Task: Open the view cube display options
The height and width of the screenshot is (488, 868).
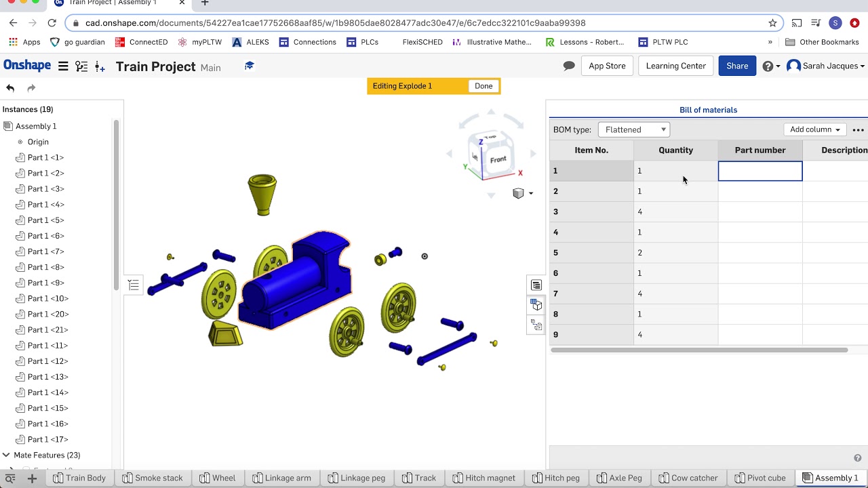Action: [523, 193]
